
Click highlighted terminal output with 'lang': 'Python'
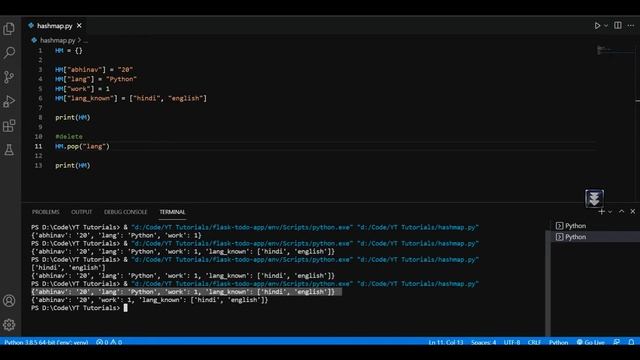(x=187, y=292)
